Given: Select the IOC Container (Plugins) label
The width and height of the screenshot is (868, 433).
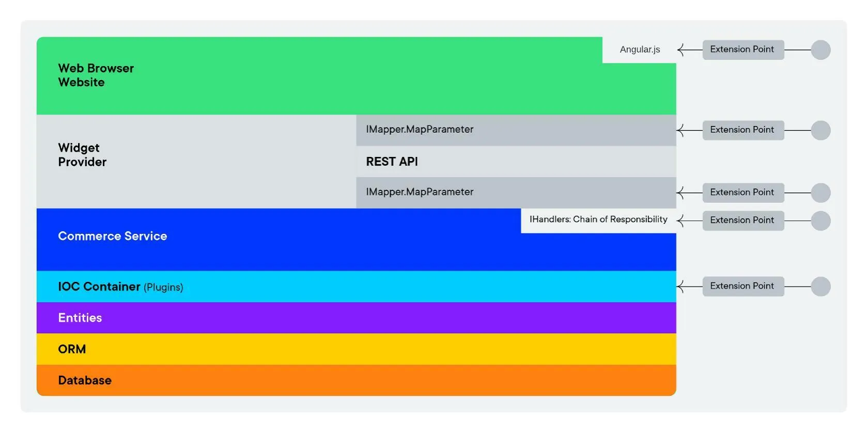Looking at the screenshot, I should [120, 287].
